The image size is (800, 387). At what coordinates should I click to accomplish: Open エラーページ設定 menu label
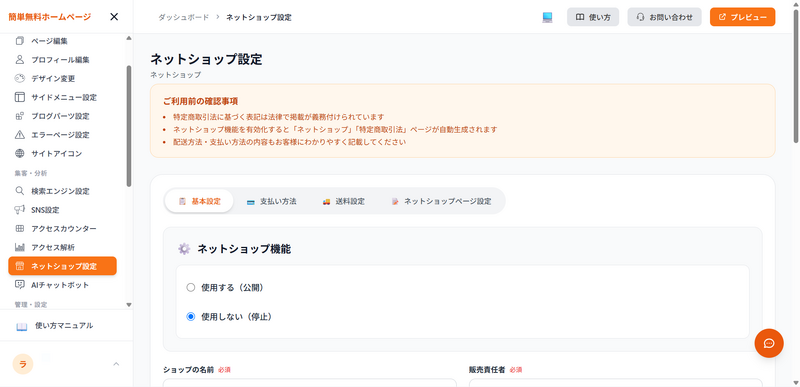(x=60, y=135)
